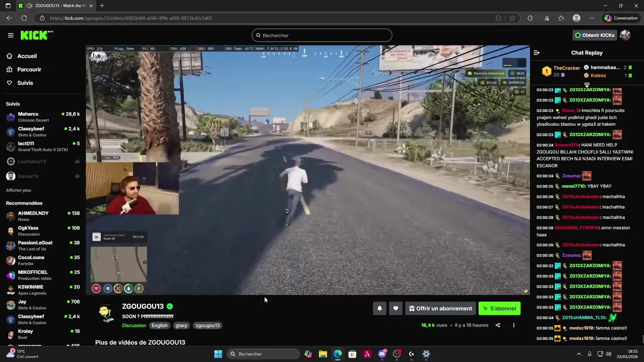The height and width of the screenshot is (362, 644).
Task: Select the English tag
Action: click(159, 325)
